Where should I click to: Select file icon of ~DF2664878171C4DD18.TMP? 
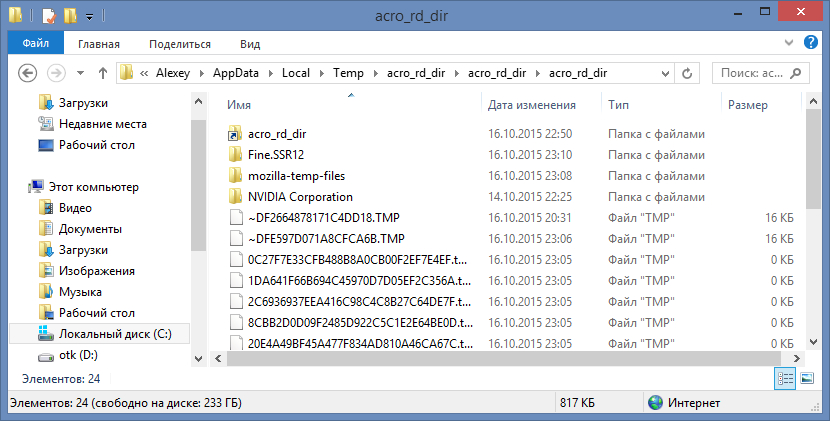(x=236, y=218)
